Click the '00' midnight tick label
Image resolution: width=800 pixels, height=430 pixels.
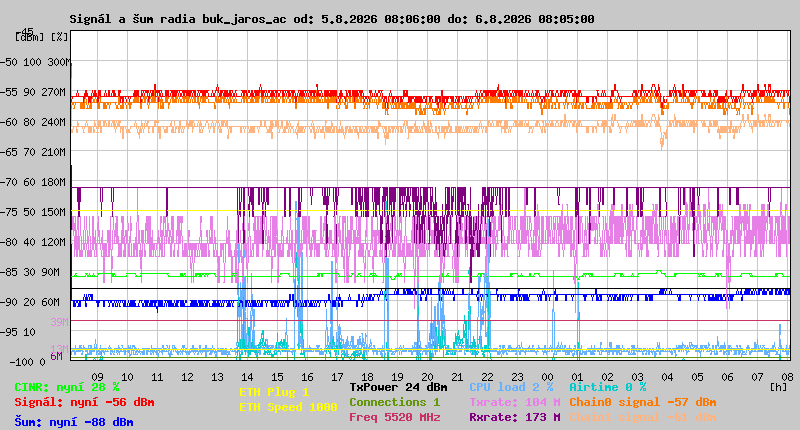tap(547, 377)
